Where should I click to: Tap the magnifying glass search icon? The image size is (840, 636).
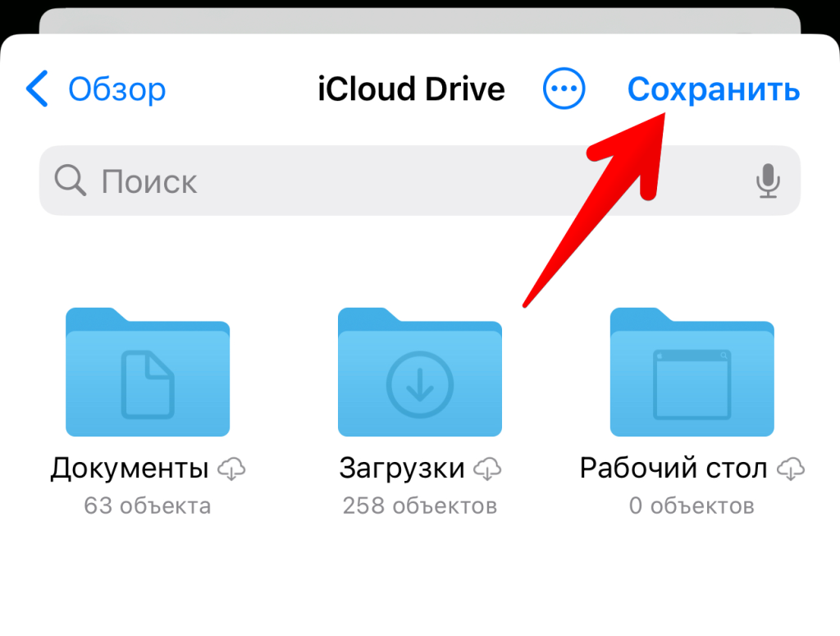click(x=70, y=181)
